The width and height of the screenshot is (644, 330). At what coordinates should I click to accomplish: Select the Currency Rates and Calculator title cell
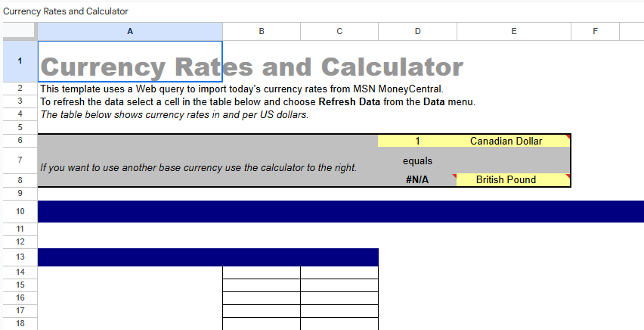(130, 67)
